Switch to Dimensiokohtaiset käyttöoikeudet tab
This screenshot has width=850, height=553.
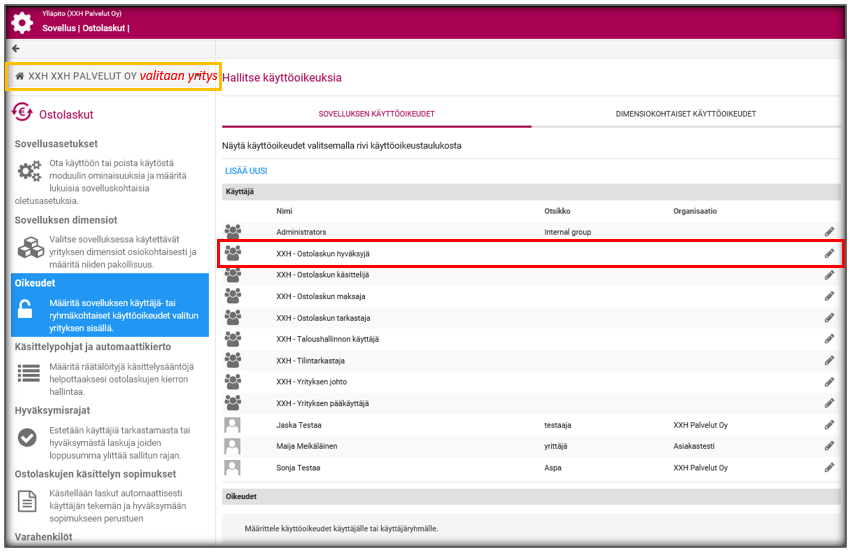click(x=685, y=114)
